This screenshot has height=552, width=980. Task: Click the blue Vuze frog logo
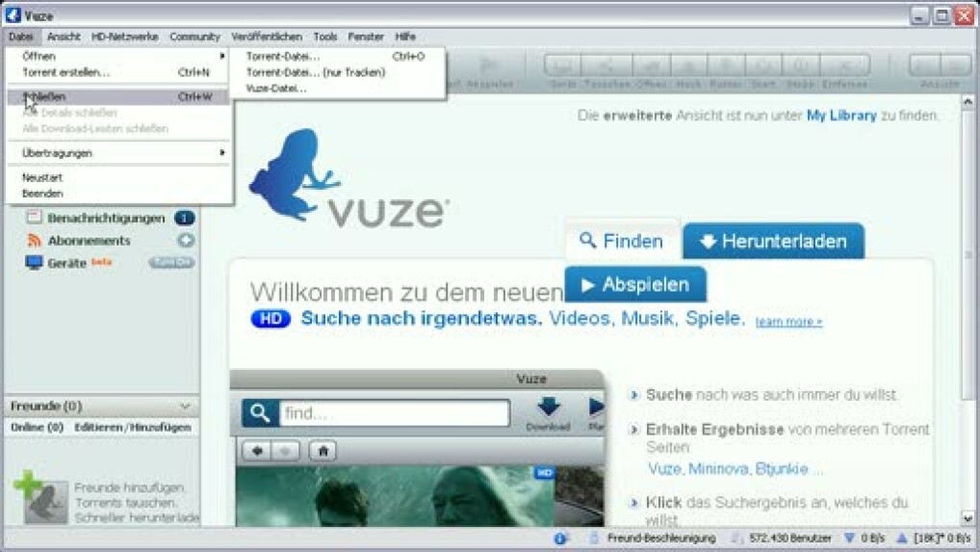pyautogui.click(x=293, y=174)
